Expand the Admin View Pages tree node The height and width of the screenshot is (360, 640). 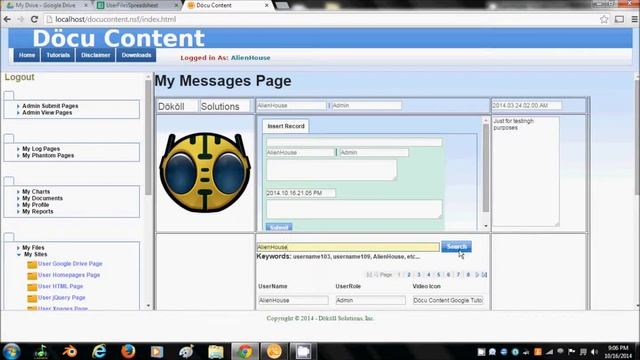18,113
